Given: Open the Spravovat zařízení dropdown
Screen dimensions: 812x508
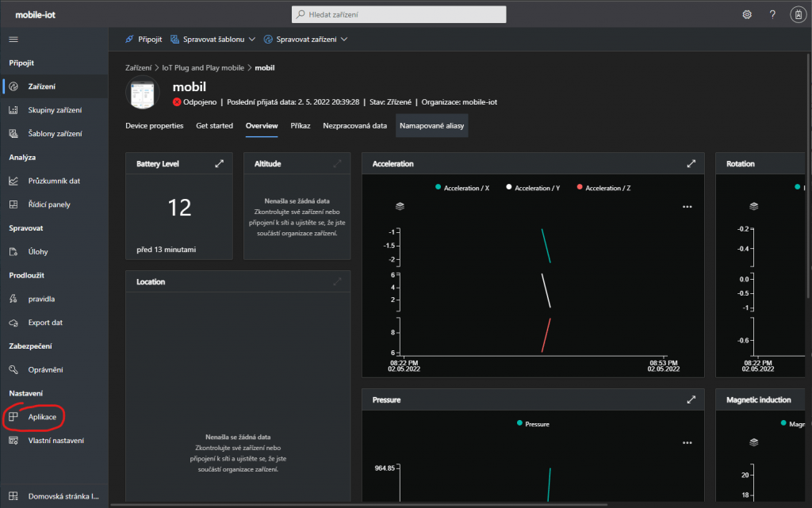Looking at the screenshot, I should click(x=305, y=39).
